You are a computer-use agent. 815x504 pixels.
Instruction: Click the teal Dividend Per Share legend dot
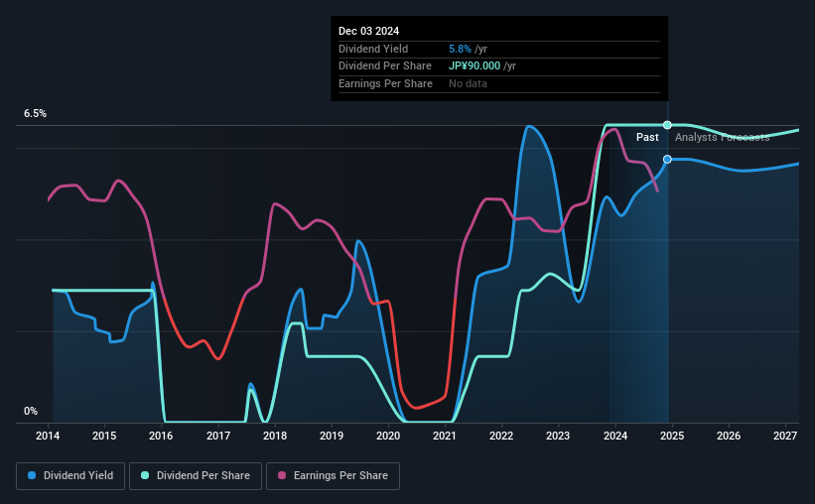(x=145, y=475)
